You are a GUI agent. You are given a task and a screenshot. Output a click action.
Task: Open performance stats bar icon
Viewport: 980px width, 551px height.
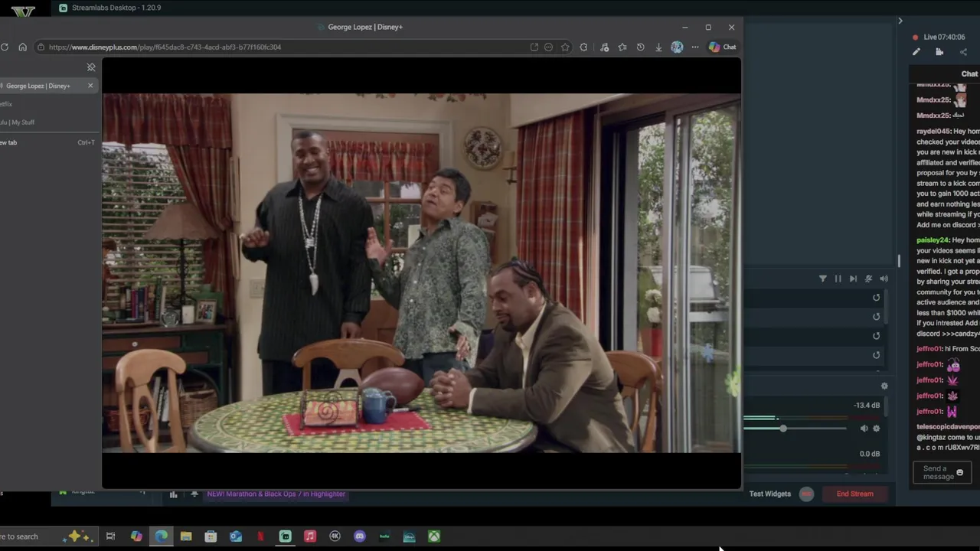pos(173,494)
